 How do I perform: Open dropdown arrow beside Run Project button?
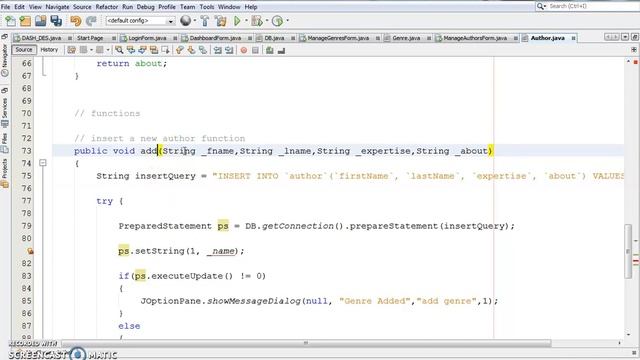[x=246, y=20]
